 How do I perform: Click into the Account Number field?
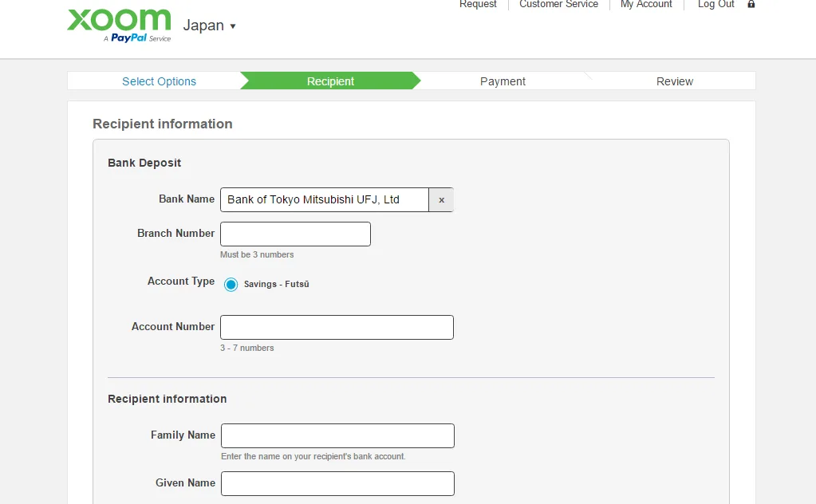(x=337, y=328)
